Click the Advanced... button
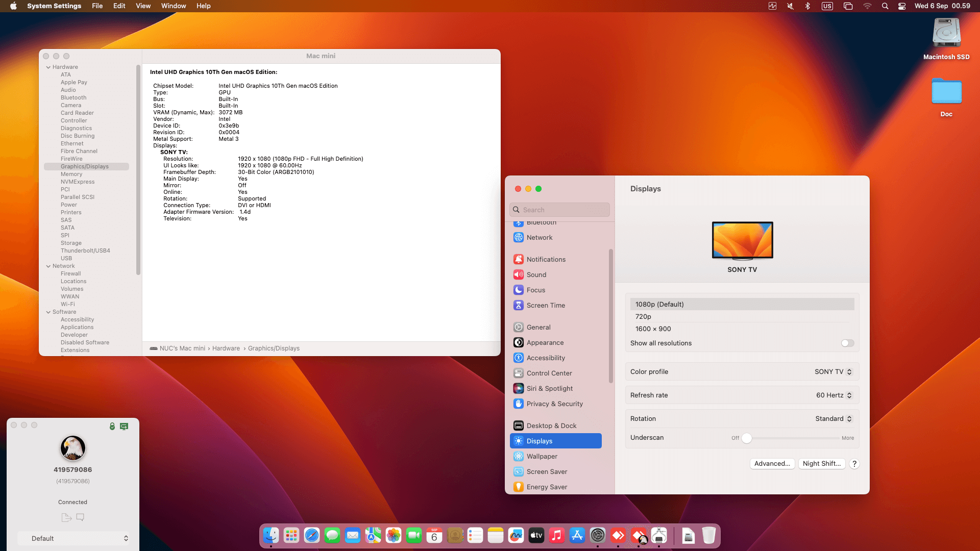The width and height of the screenshot is (980, 551). (772, 463)
